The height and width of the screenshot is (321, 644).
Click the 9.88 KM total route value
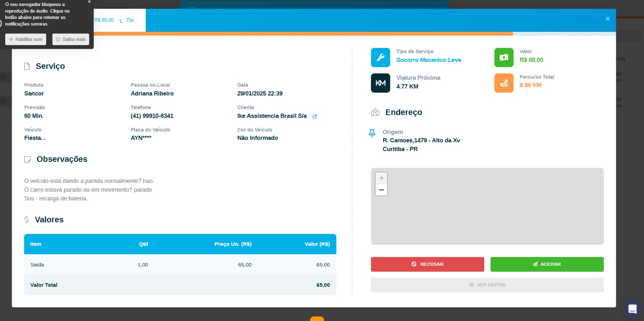pos(530,85)
